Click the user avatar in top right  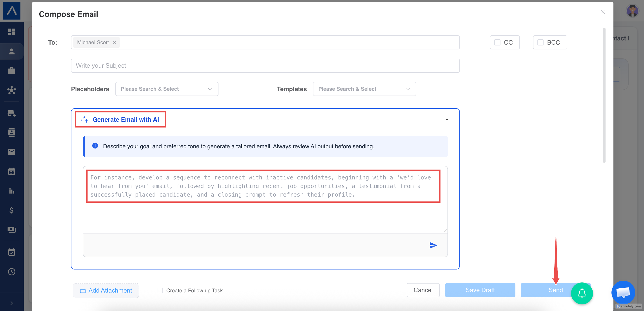(x=633, y=11)
